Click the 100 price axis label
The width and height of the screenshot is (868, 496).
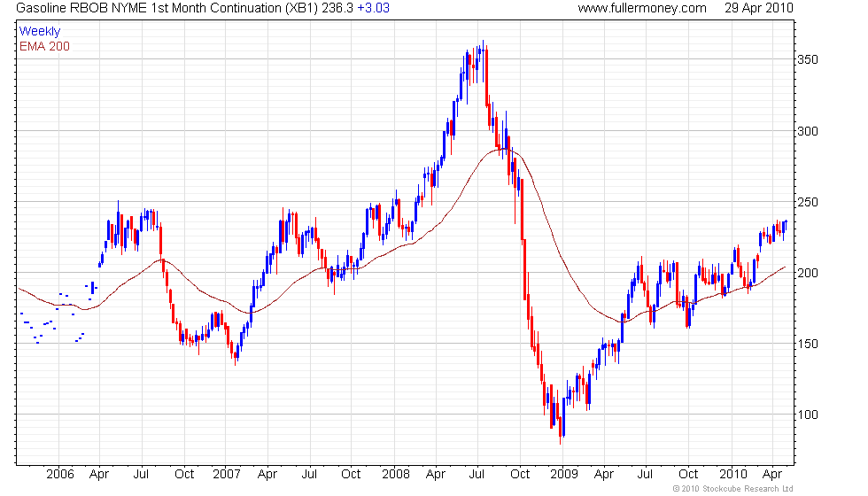[x=807, y=415]
